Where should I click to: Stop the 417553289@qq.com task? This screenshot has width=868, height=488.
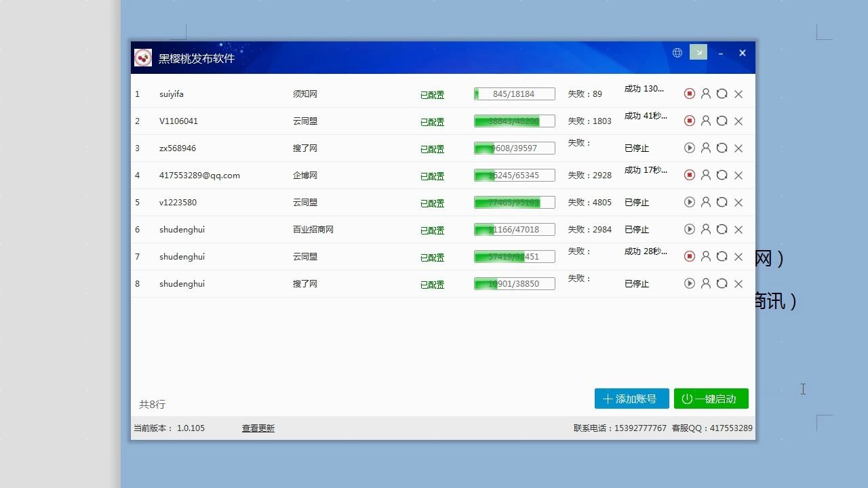click(x=690, y=175)
